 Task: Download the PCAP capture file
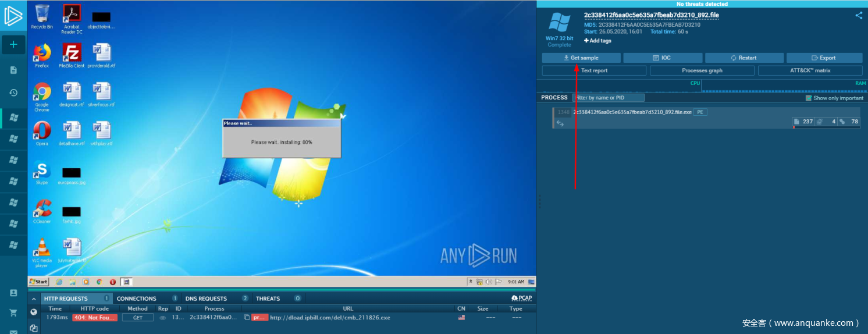pos(521,298)
